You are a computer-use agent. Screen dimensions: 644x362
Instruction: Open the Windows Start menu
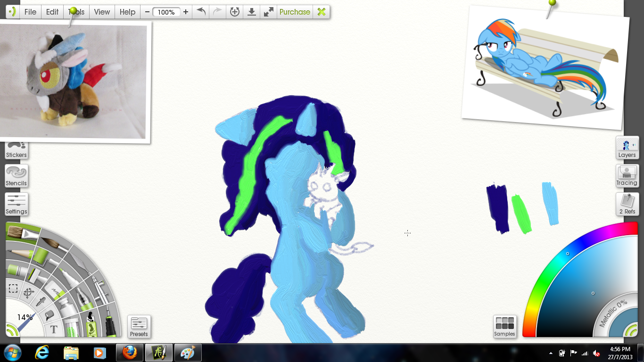[x=13, y=353]
